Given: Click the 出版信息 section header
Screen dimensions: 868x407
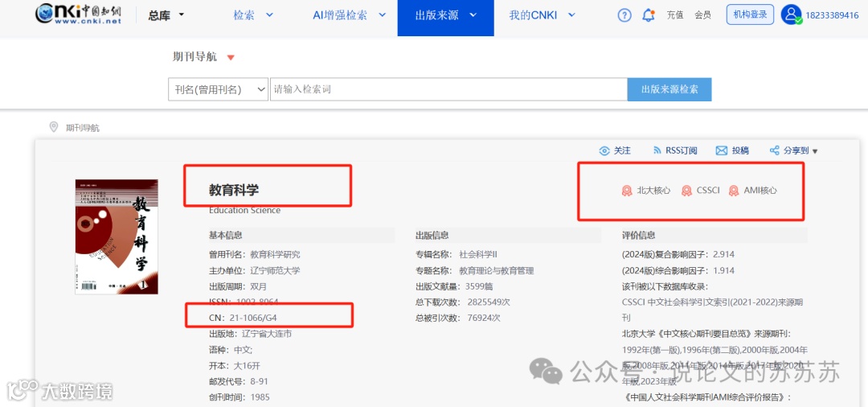Looking at the screenshot, I should point(432,236).
